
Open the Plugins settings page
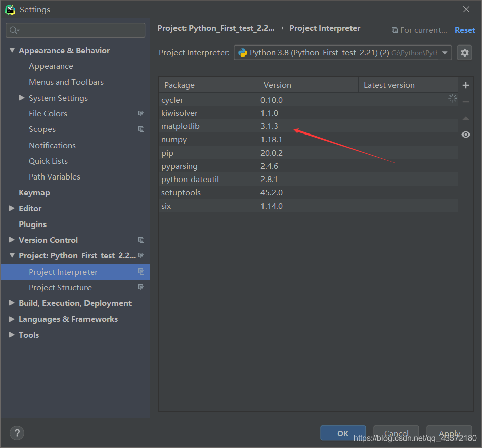click(x=32, y=225)
